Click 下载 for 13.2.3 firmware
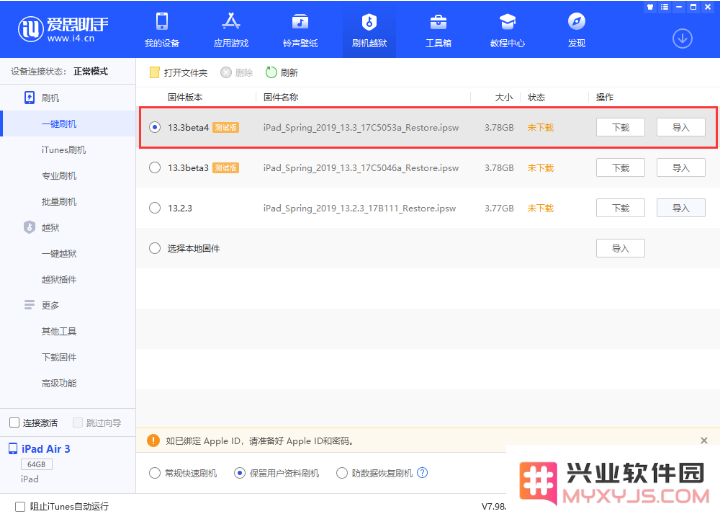 coord(620,208)
